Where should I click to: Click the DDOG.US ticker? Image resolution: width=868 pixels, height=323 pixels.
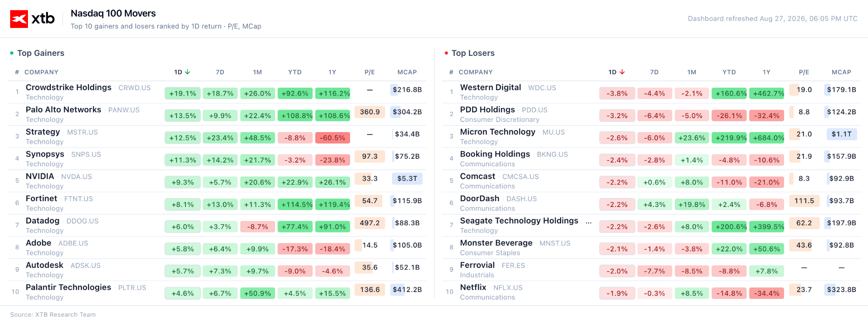pos(83,221)
